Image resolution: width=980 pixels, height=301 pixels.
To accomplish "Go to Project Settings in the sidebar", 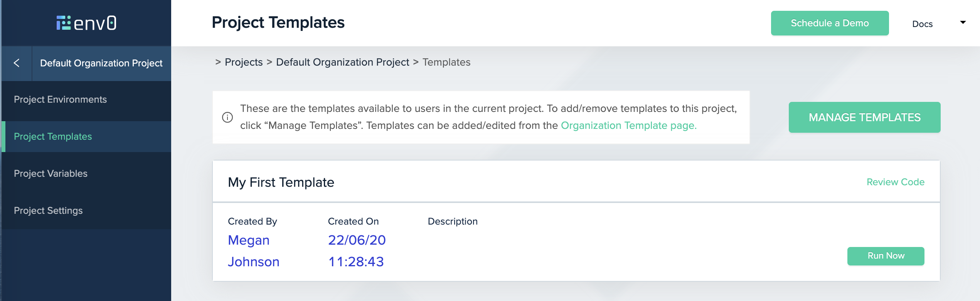I will point(48,211).
